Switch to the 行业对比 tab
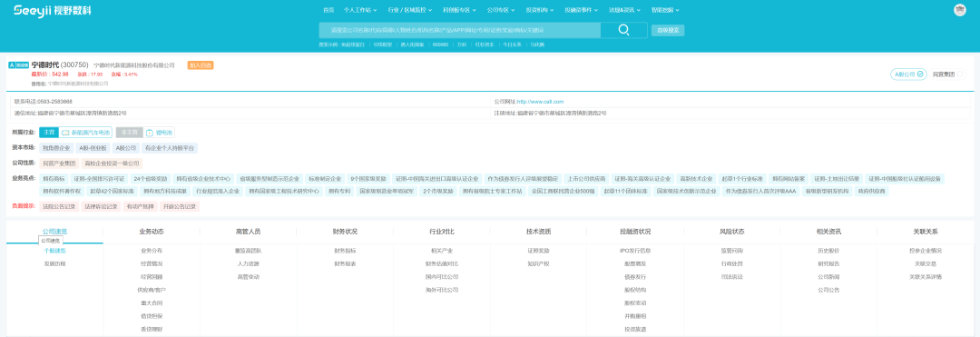Image resolution: width=980 pixels, height=337 pixels. click(x=442, y=232)
